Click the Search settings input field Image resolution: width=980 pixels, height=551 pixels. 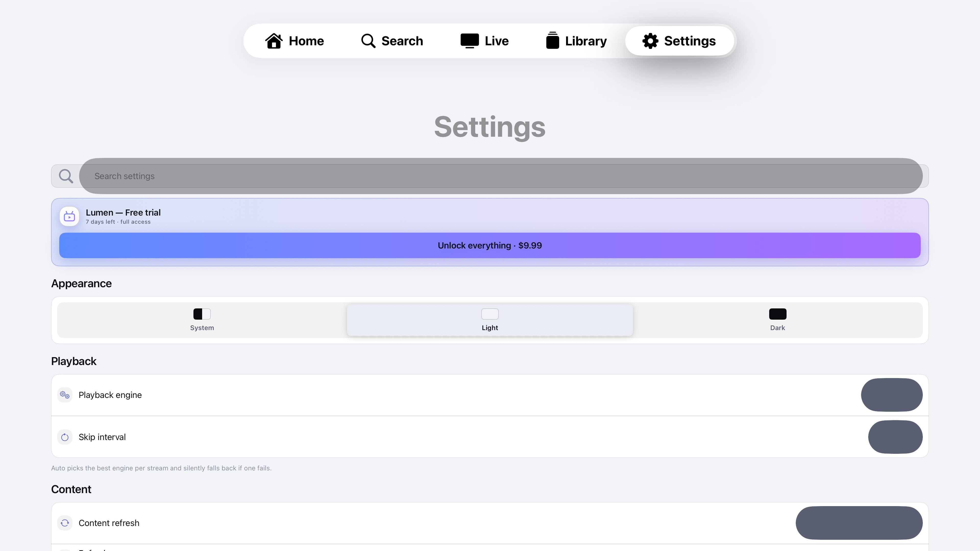point(501,176)
